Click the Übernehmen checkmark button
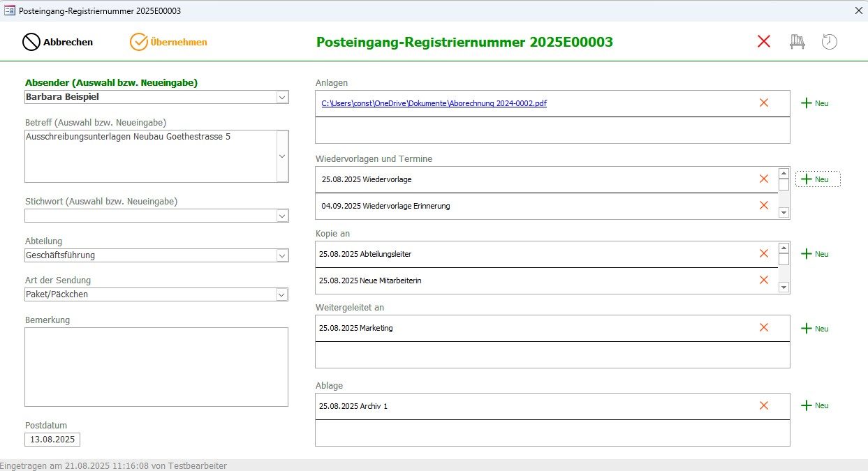Screen dimensions: 868x471 click(x=168, y=42)
